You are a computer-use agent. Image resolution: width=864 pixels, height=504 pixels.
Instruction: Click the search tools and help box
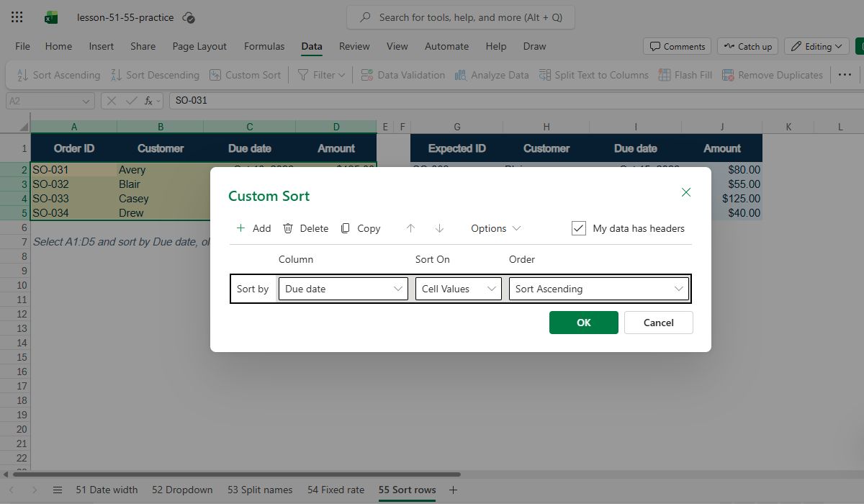point(461,17)
